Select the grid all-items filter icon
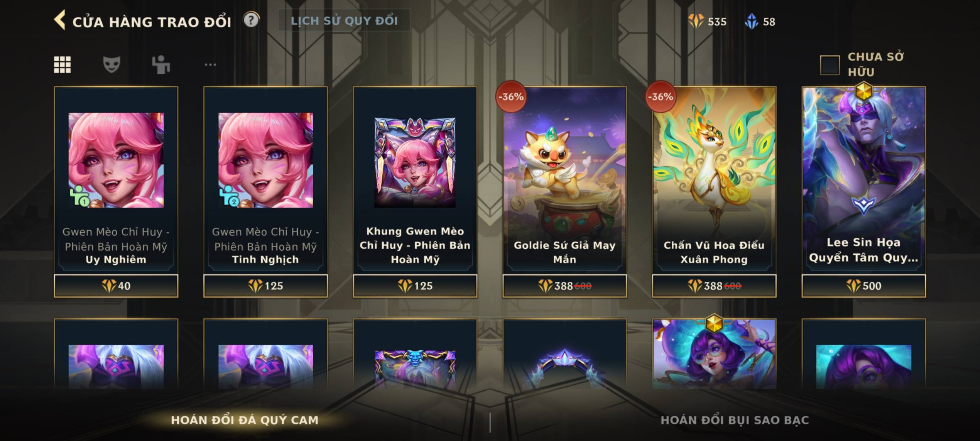The height and width of the screenshot is (441, 980). 62,65
